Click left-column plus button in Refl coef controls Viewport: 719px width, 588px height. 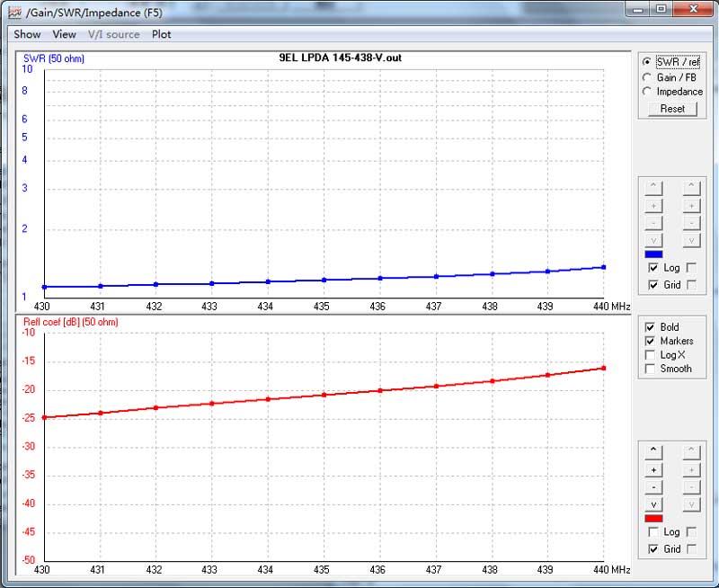coord(653,469)
